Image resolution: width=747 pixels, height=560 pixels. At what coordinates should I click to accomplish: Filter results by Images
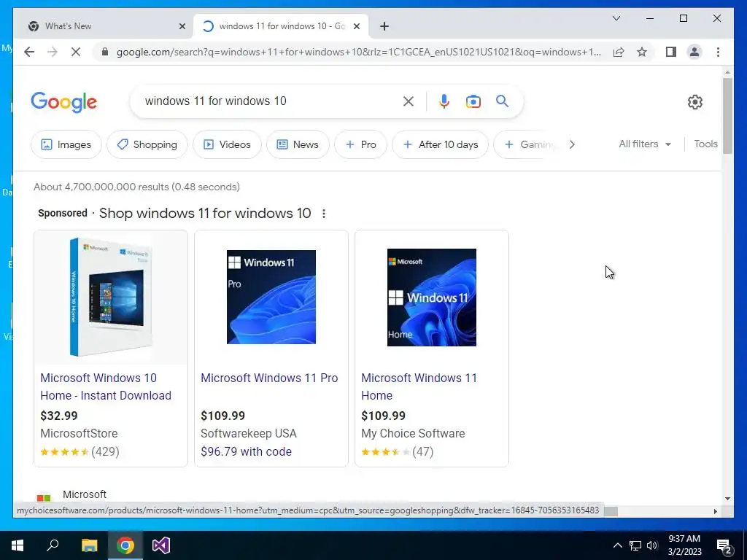tap(66, 144)
